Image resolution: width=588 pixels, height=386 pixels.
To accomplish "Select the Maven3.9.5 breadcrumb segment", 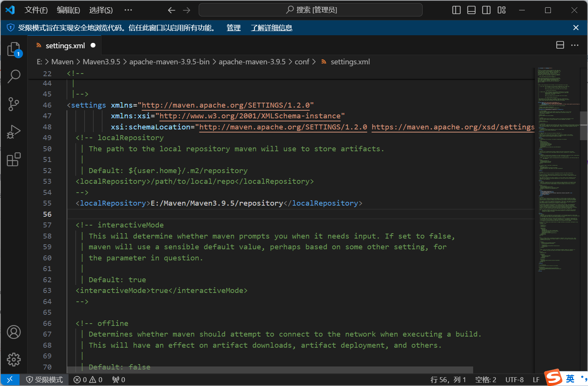I will [101, 62].
